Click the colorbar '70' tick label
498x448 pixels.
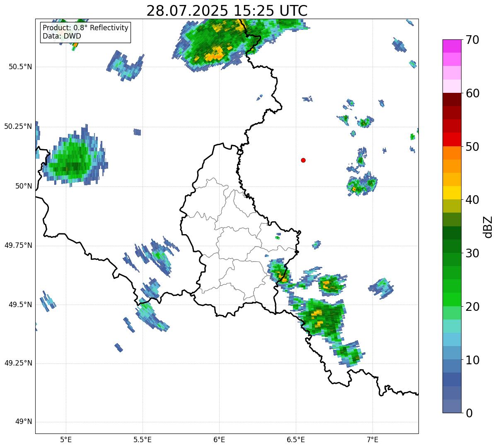point(472,40)
